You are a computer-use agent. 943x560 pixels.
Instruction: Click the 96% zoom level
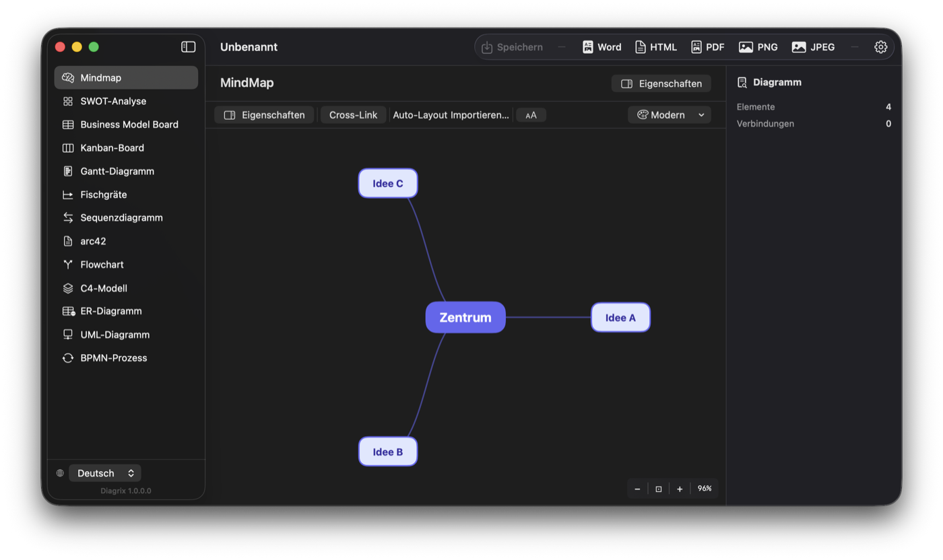705,489
